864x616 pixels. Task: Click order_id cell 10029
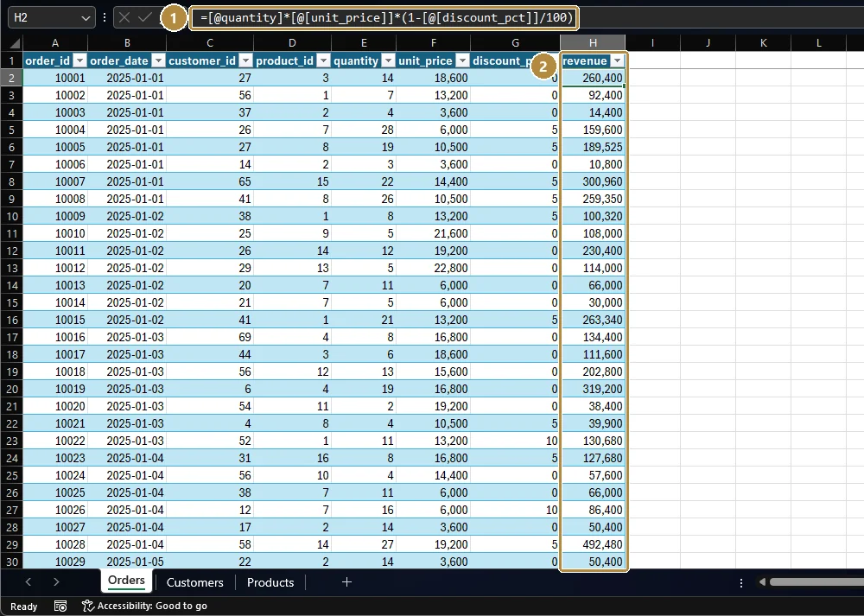(x=55, y=562)
